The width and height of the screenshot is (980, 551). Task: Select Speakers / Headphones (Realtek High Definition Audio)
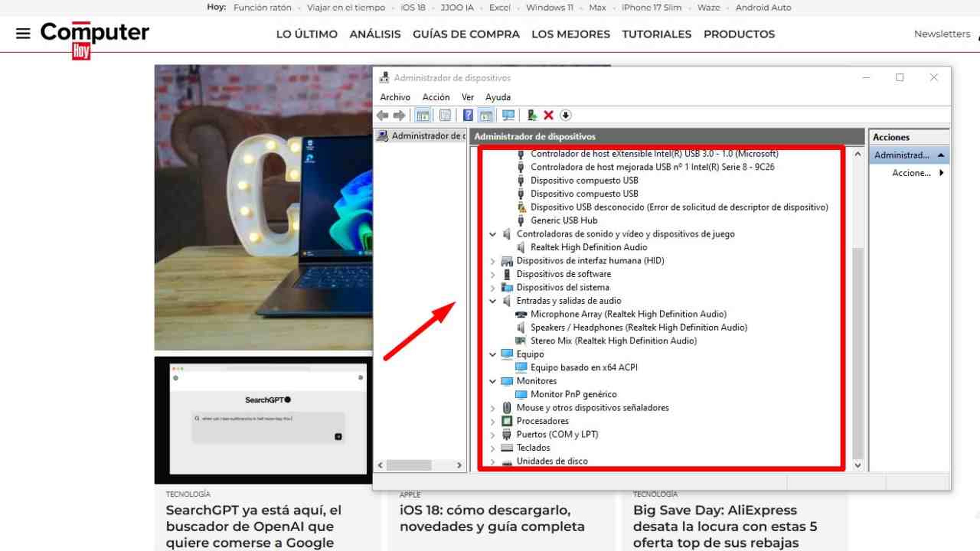[639, 327]
